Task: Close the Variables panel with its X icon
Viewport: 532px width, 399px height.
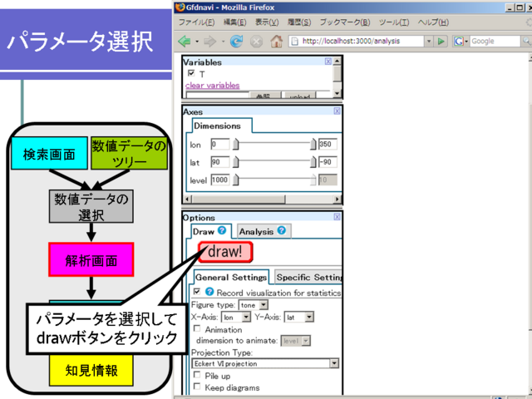Action: point(328,62)
